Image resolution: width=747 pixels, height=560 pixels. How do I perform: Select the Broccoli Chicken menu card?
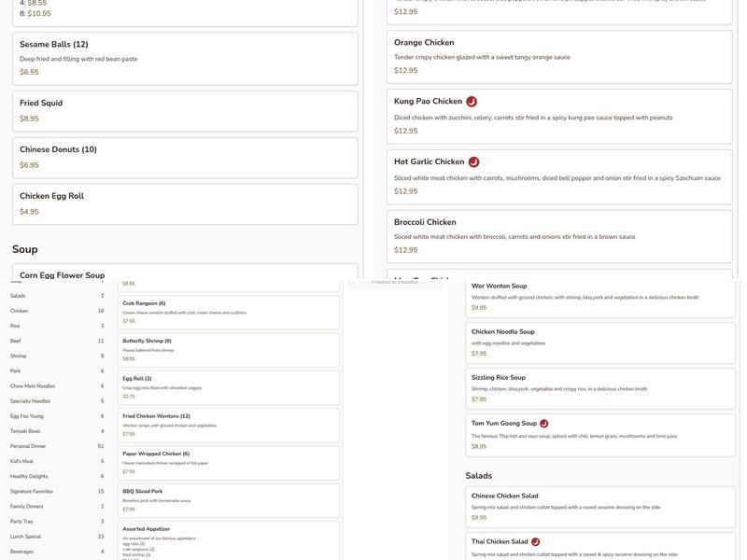click(x=563, y=236)
